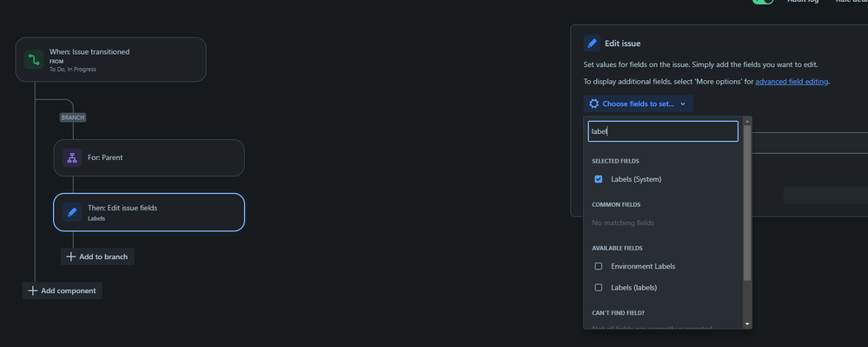868x347 pixels.
Task: Select the Then: Edit issue fields card
Action: click(x=149, y=211)
